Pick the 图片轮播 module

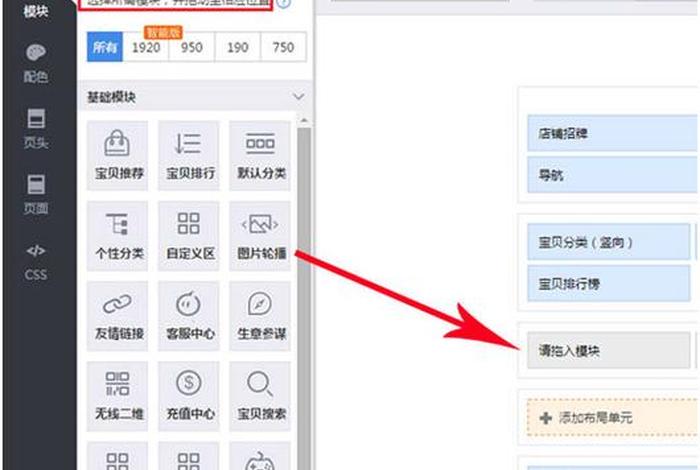260,236
